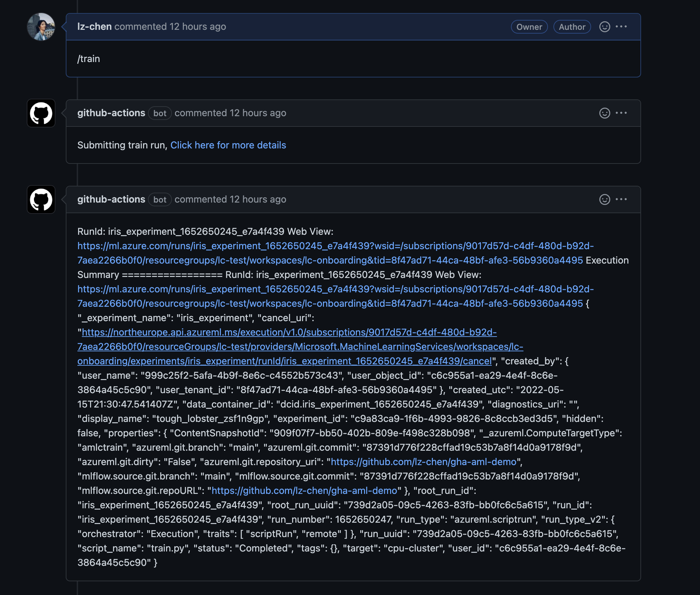Click the Author badge on lz-chen comment
The image size is (700, 595).
570,27
